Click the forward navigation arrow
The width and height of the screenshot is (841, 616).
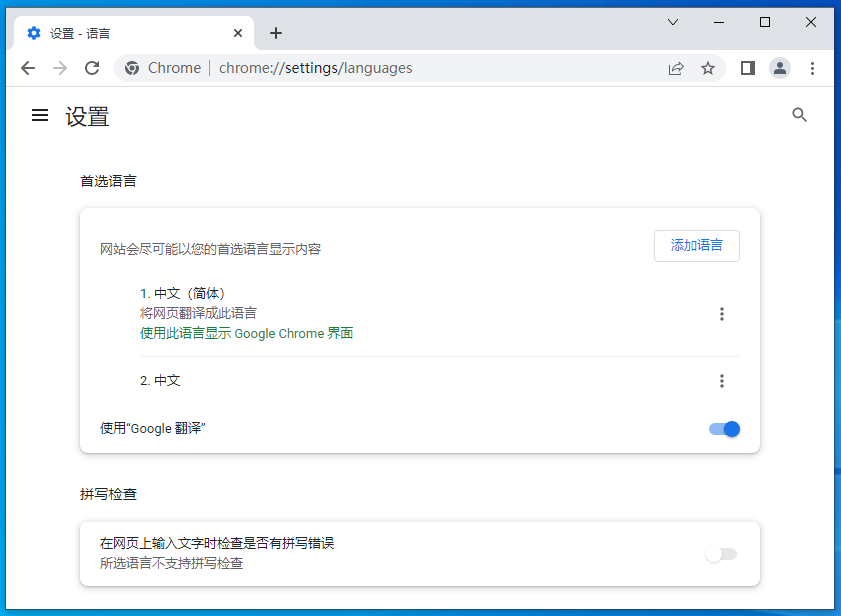60,68
